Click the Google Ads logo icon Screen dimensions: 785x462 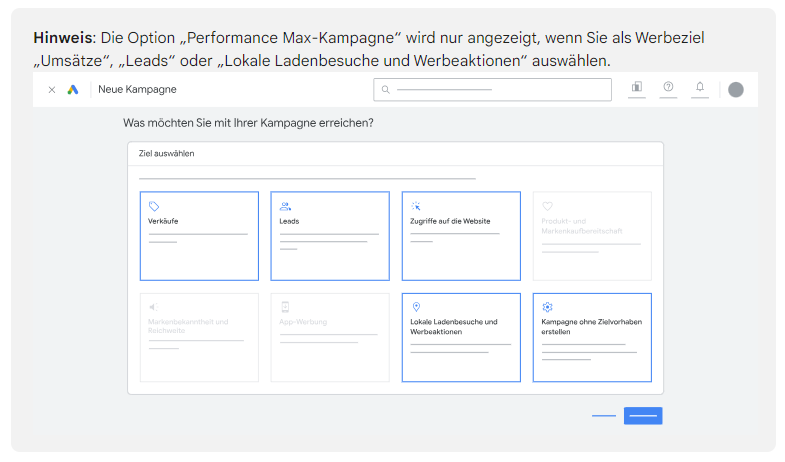click(x=73, y=90)
